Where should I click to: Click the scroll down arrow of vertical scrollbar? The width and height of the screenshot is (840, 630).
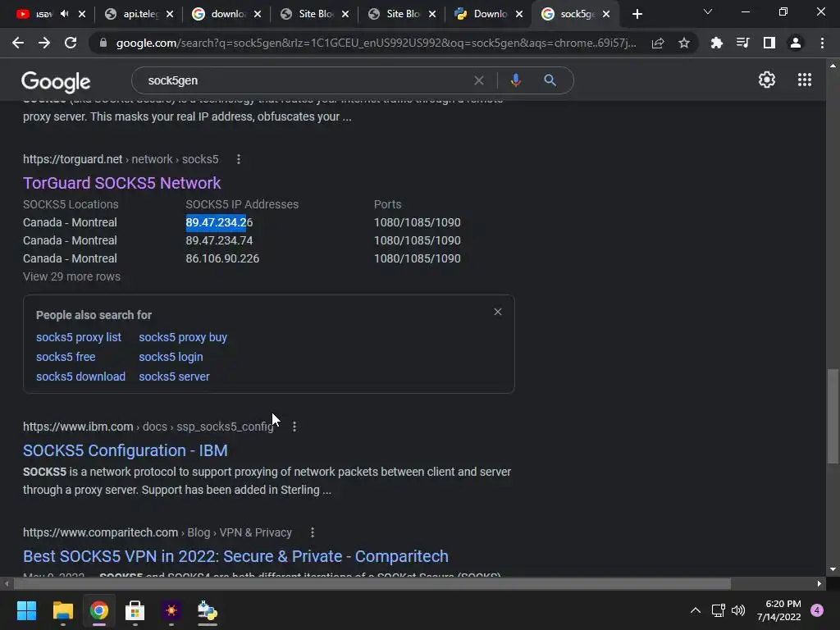click(x=833, y=570)
